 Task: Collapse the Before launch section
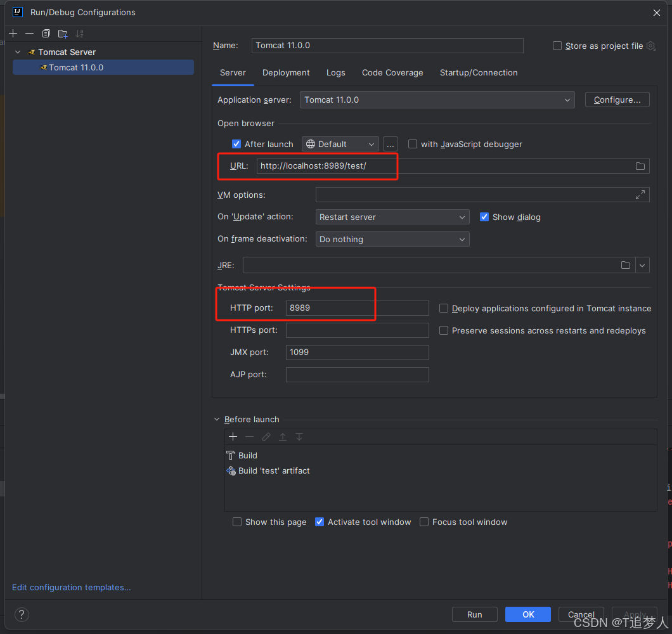click(217, 419)
